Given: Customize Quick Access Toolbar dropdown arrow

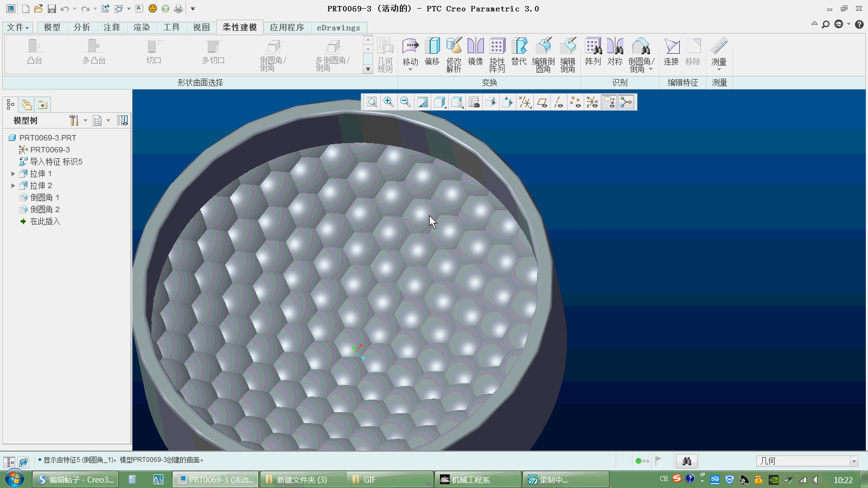Looking at the screenshot, I should click(193, 9).
